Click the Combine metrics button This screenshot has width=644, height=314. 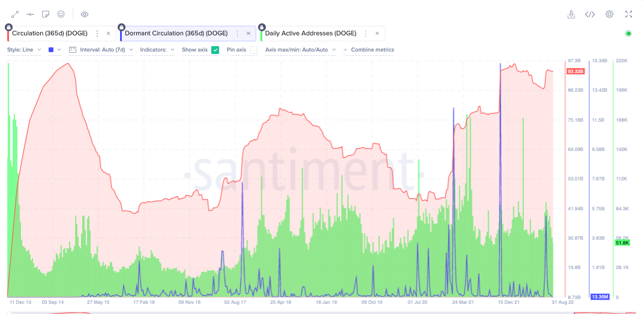coord(369,50)
